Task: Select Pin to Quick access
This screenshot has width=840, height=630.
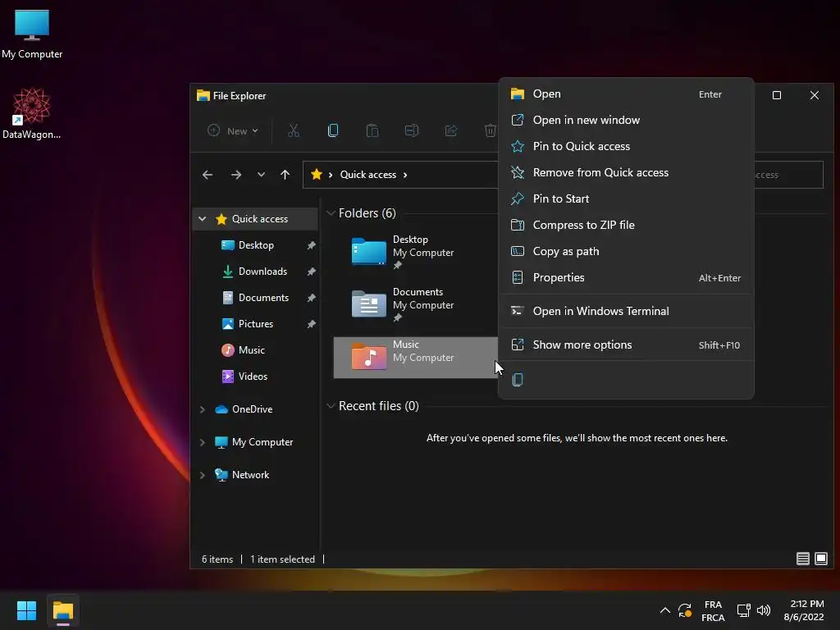Action: tap(626, 146)
